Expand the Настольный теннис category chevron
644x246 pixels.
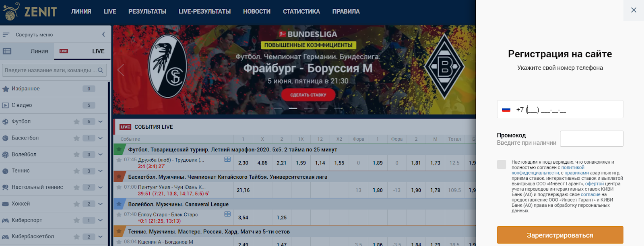tap(100, 187)
